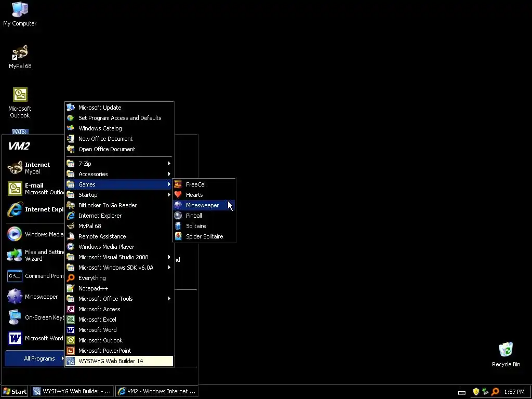Viewport: 532px width, 399px height.
Task: Click the Microsoft Update icon
Action: [71, 108]
